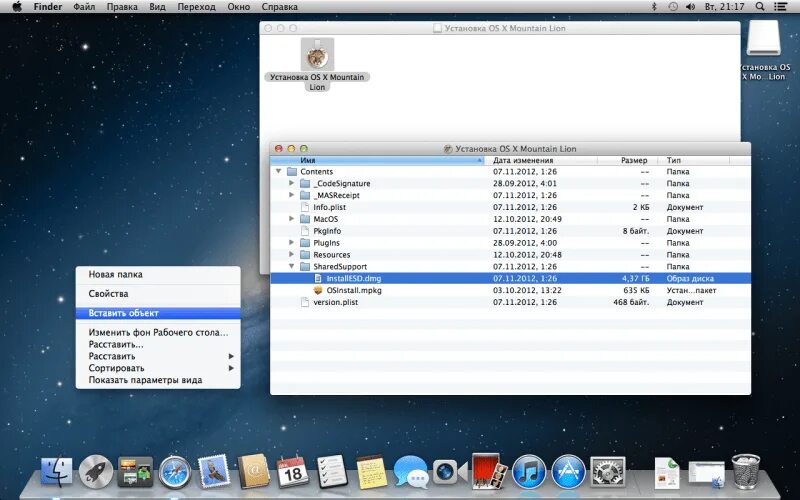Click the volume speaker menu bar icon

click(691, 7)
